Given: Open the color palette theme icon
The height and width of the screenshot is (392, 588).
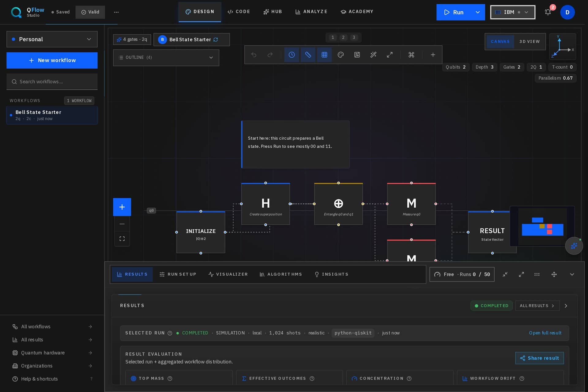Looking at the screenshot, I should (x=341, y=55).
